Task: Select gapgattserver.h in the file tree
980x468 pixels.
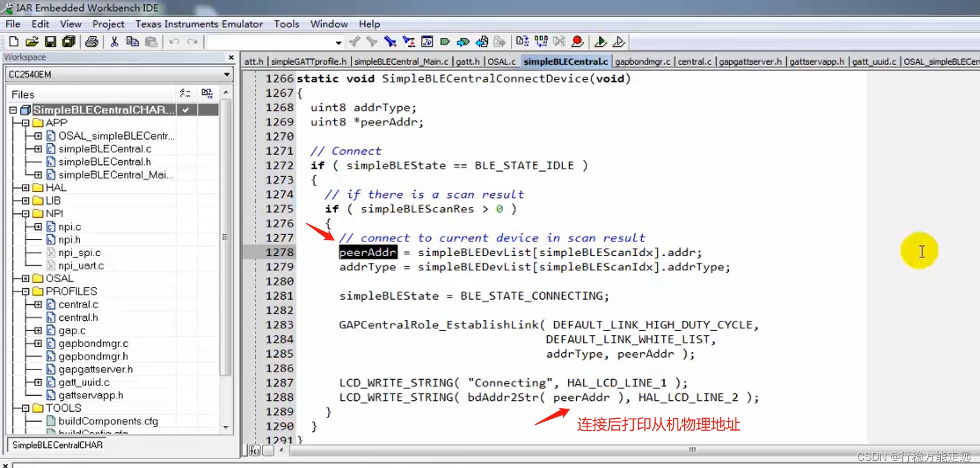Action: (96, 370)
